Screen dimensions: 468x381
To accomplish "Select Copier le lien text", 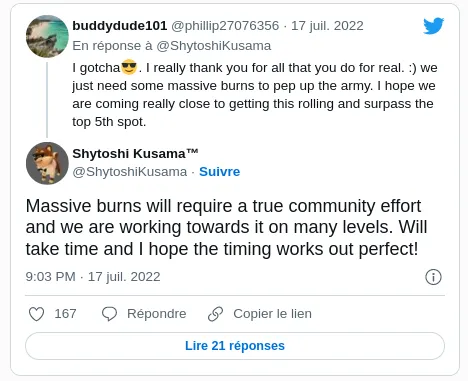I will pos(272,314).
